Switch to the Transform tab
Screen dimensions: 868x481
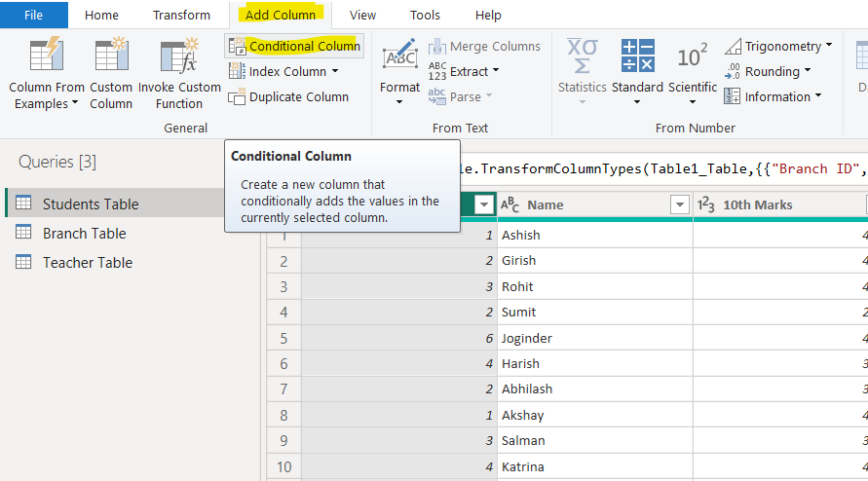point(181,15)
